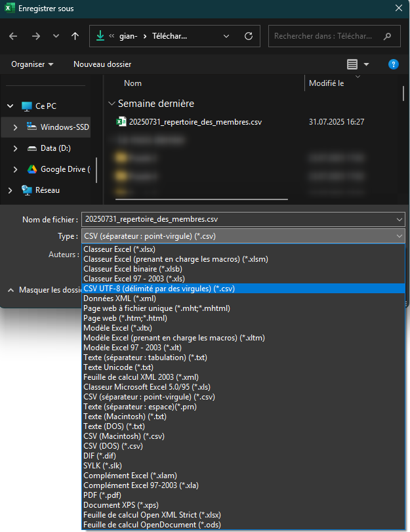Open address bar history dropdown

[x=226, y=36]
